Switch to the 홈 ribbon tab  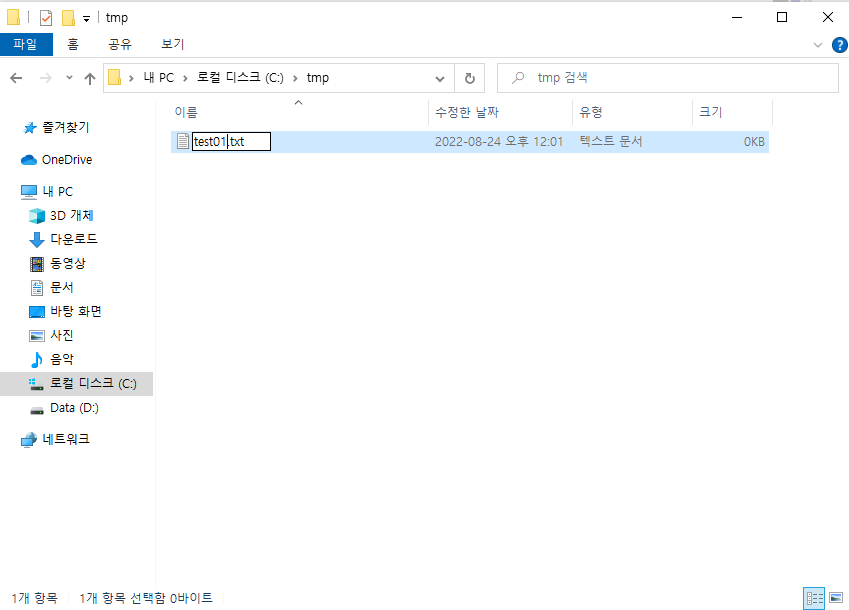(73, 44)
